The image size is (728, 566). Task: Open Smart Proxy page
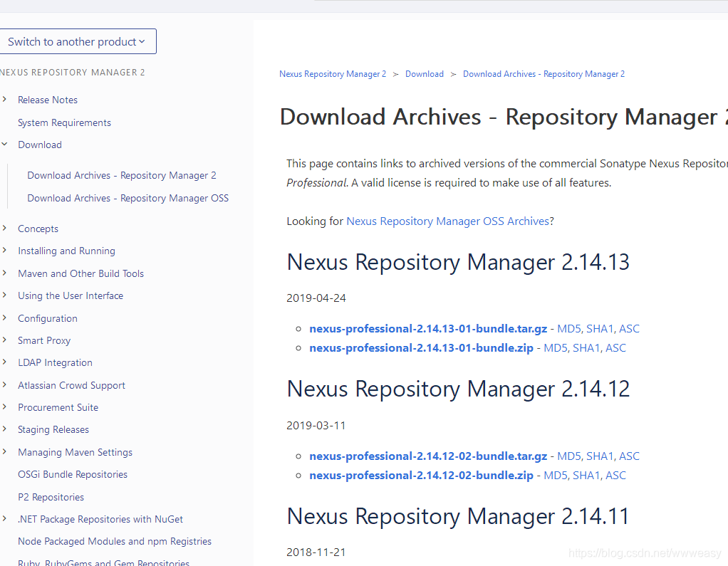click(44, 340)
